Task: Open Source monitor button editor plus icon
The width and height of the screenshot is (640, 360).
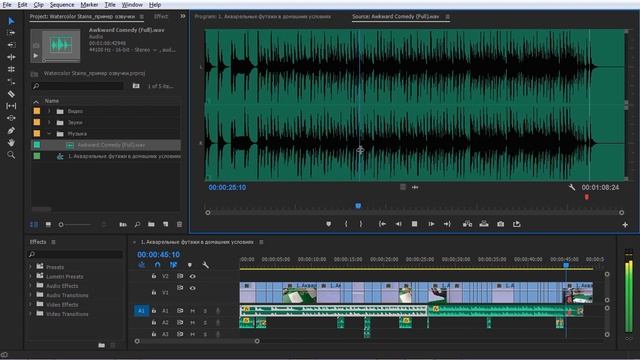Action: [x=625, y=225]
